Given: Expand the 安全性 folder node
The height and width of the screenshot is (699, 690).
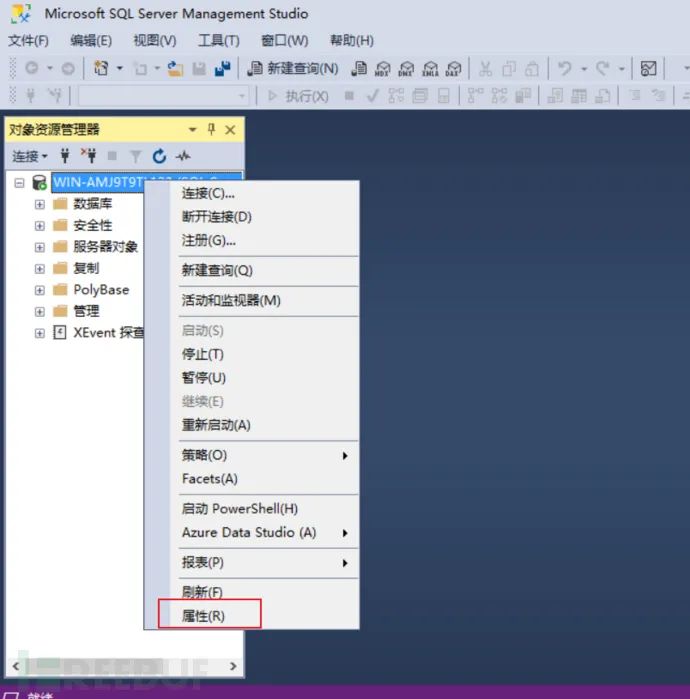Looking at the screenshot, I should (x=40, y=226).
